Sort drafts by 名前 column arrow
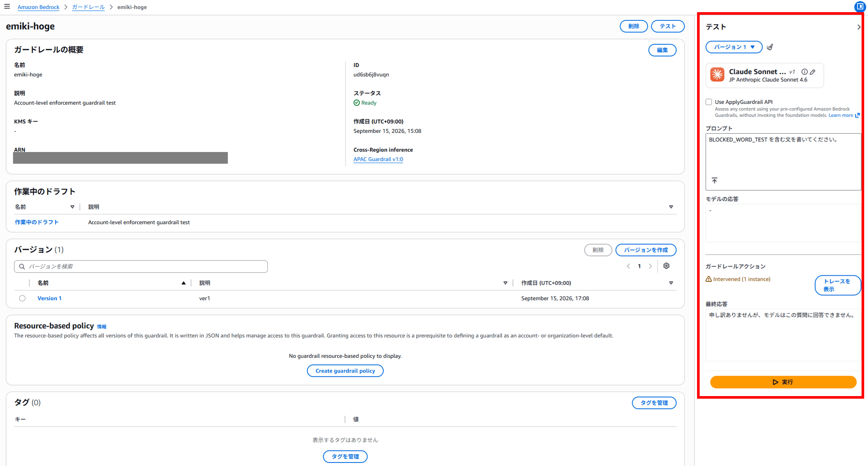The width and height of the screenshot is (868, 466). (72, 207)
